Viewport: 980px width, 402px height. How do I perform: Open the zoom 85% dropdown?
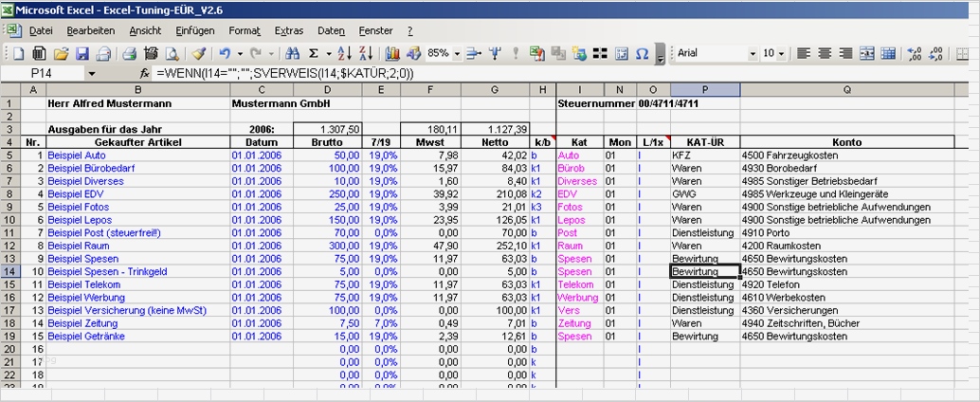458,54
